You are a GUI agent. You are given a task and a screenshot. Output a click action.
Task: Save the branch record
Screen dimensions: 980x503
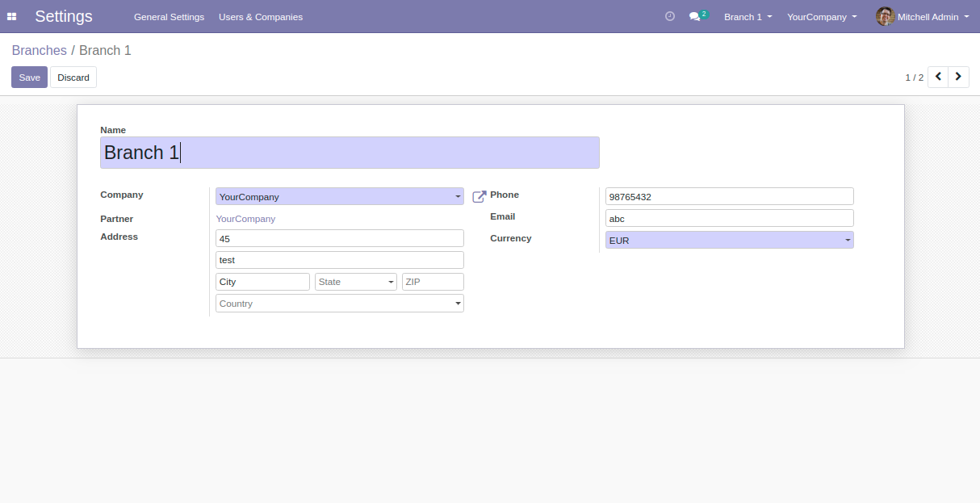[x=29, y=78]
